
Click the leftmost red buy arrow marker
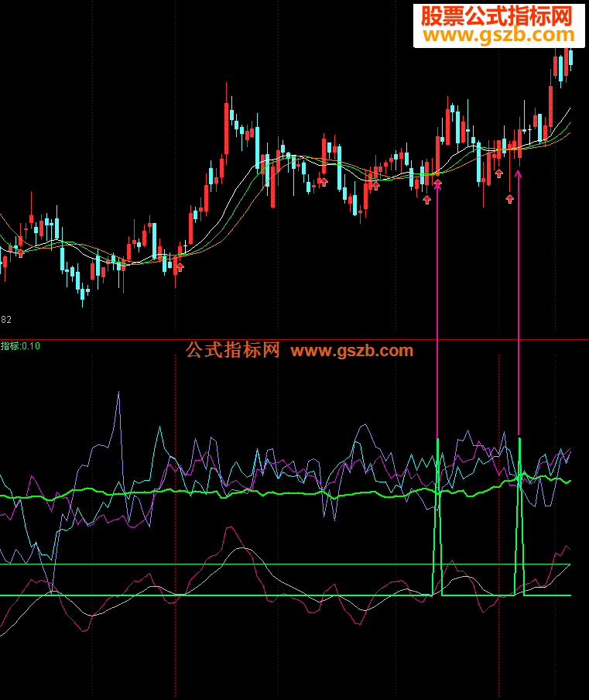[21, 253]
